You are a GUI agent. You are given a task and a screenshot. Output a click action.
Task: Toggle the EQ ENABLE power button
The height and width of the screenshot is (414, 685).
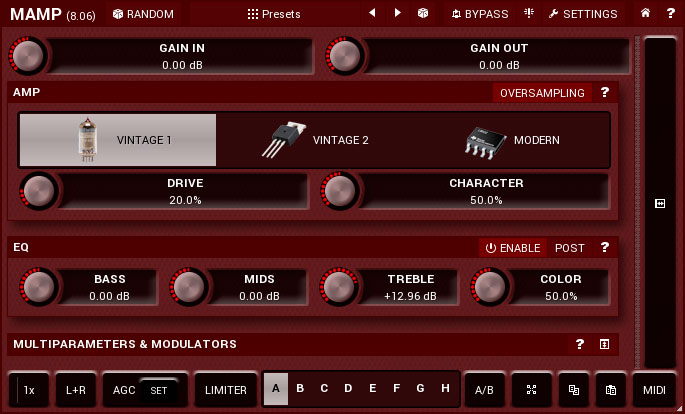[x=513, y=248]
